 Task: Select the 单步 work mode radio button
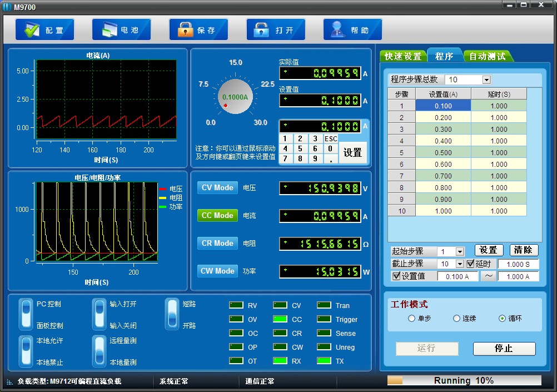[411, 318]
